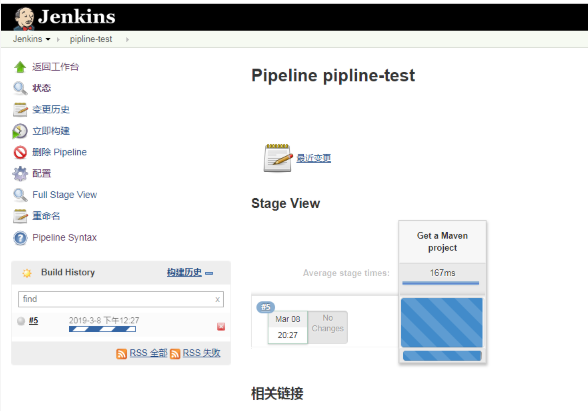Screen dimensions: 588x411
Task: Click the 重命名 rename notepad icon
Action: [x=20, y=216]
